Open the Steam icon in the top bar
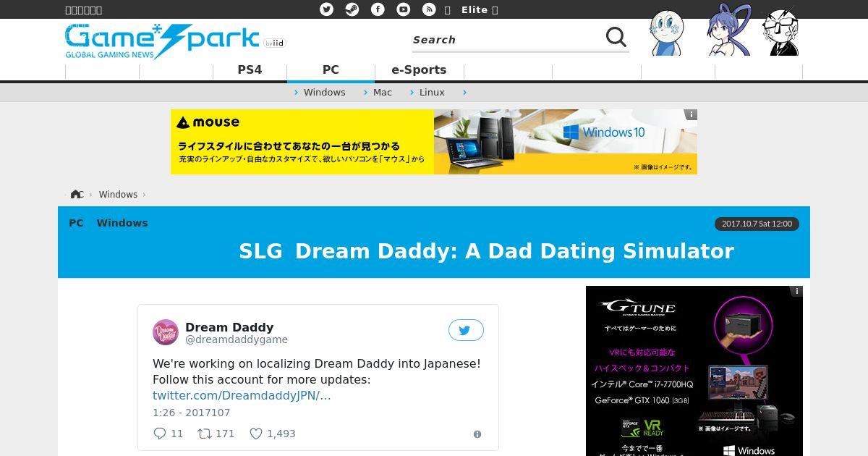 (352, 9)
